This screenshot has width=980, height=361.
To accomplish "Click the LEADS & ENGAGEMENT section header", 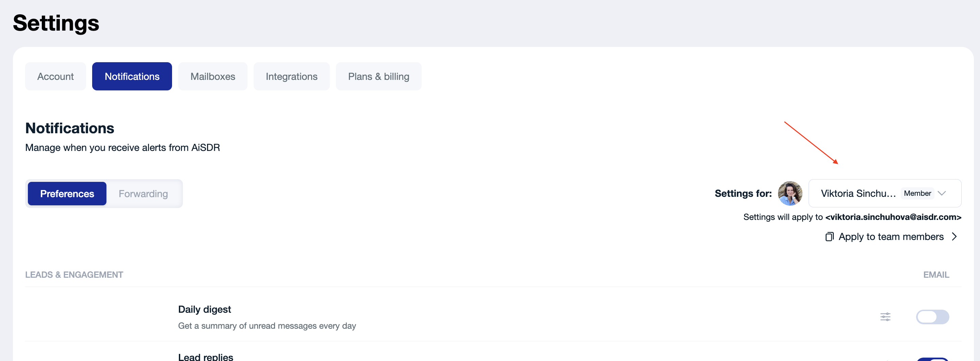I will tap(74, 275).
